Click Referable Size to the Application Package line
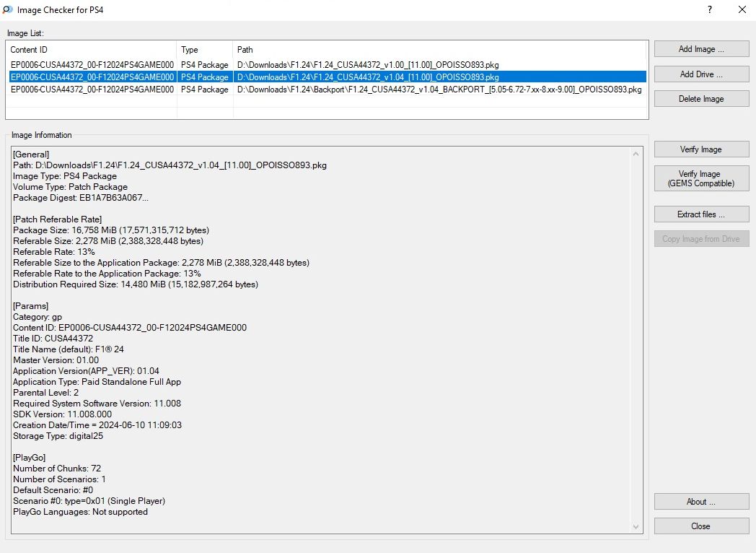The image size is (756, 553). click(x=161, y=263)
